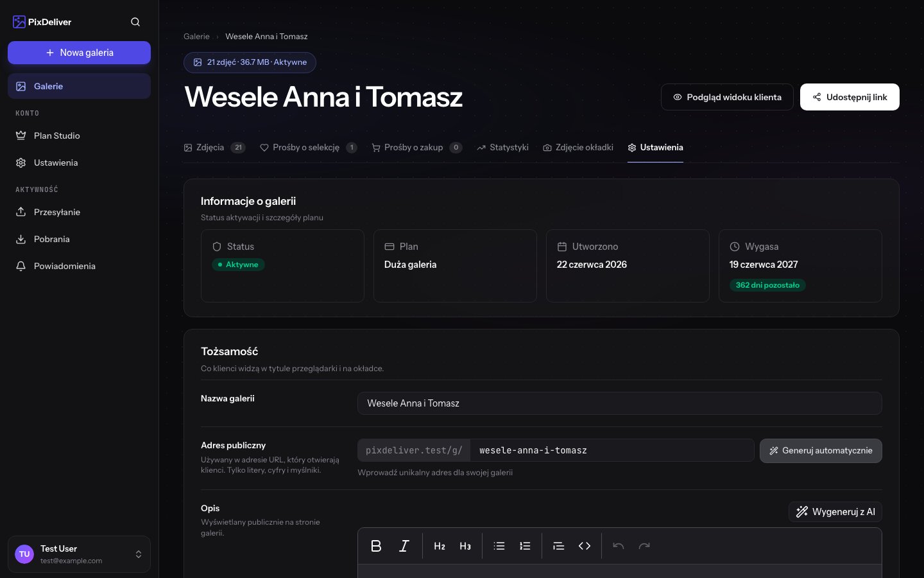This screenshot has width=924, height=578.
Task: Undo the last editor change
Action: [x=619, y=546]
